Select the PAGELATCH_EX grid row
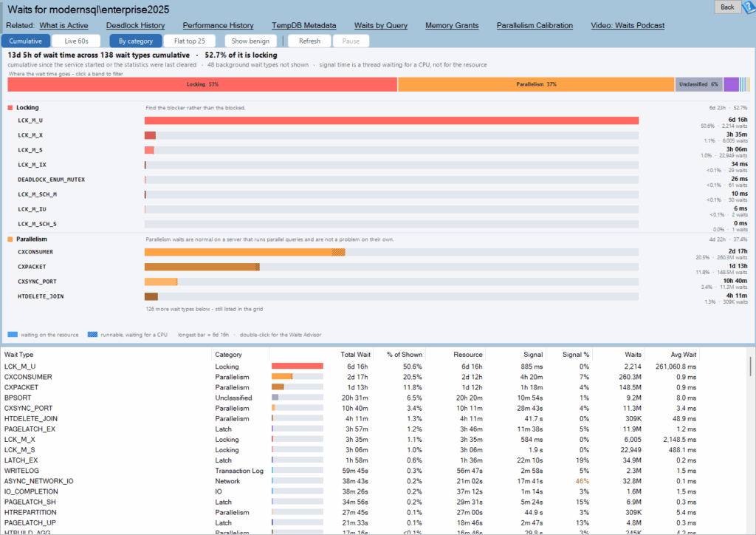756x535 pixels. pyautogui.click(x=351, y=429)
